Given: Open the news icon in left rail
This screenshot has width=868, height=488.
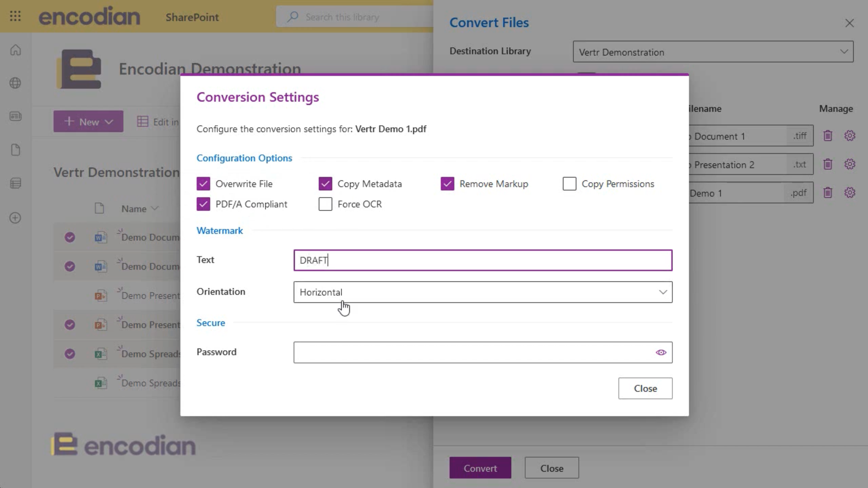Looking at the screenshot, I should tap(15, 117).
